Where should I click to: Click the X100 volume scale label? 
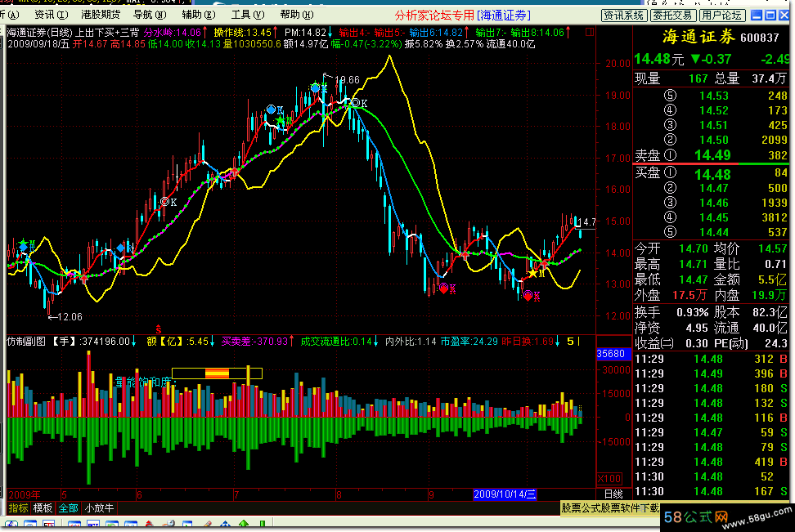click(x=609, y=478)
